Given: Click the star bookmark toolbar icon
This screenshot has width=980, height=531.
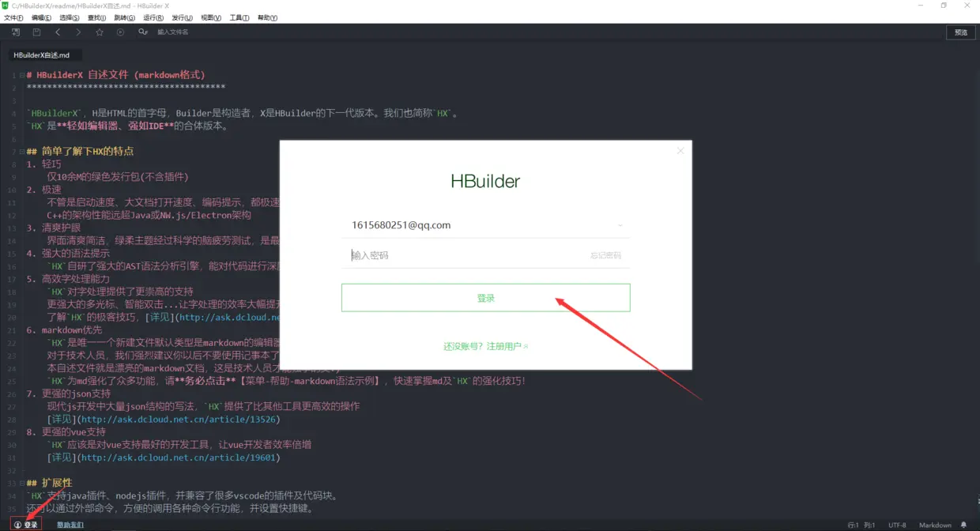Looking at the screenshot, I should [x=100, y=32].
